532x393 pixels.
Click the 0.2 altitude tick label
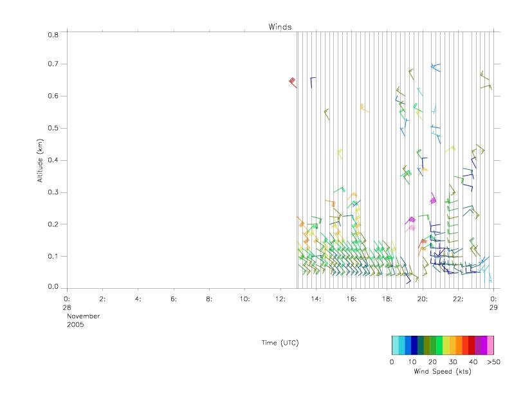click(53, 224)
